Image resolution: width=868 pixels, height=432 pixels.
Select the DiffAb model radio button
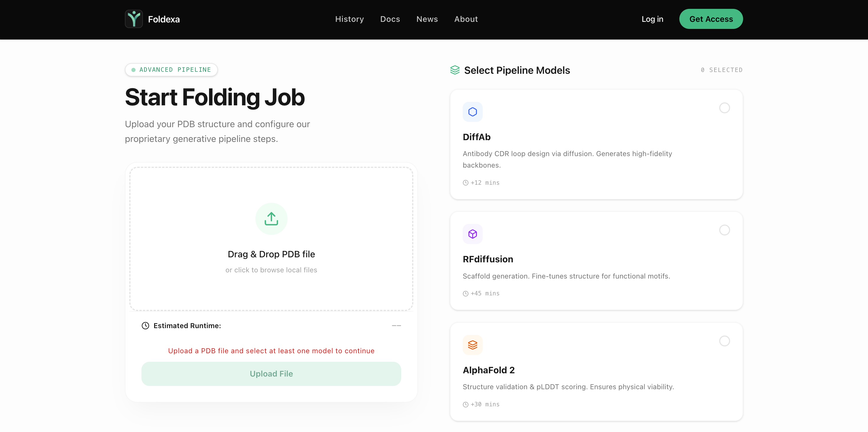coord(724,108)
